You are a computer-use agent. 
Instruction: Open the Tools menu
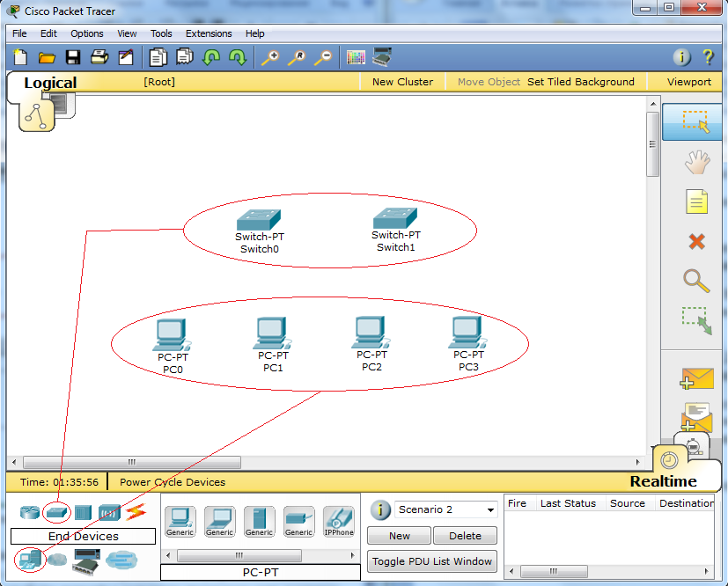click(161, 33)
